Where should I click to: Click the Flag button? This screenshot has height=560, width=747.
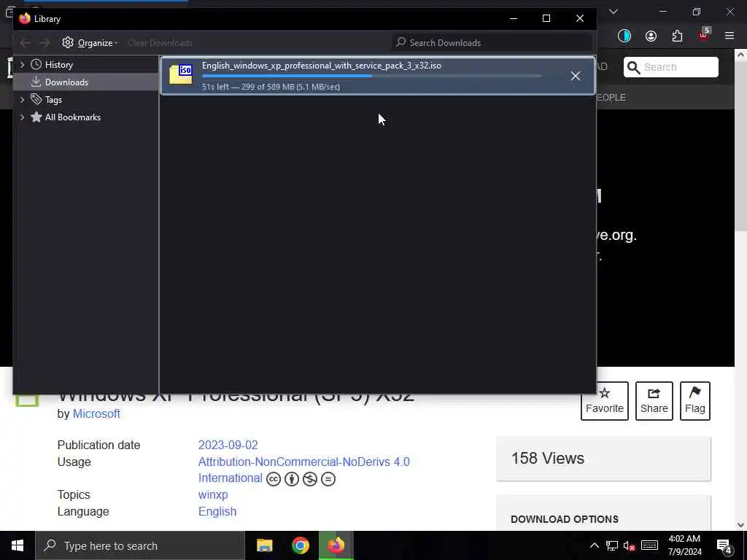point(695,401)
